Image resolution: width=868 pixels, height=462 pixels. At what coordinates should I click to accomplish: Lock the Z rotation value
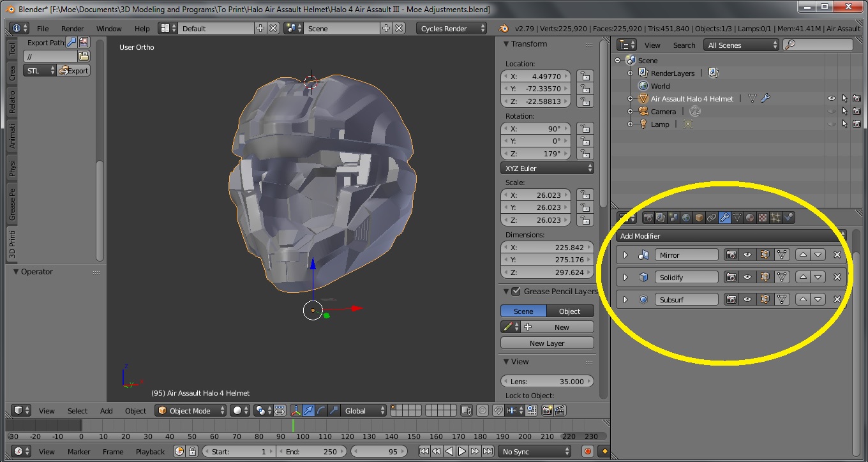[584, 154]
